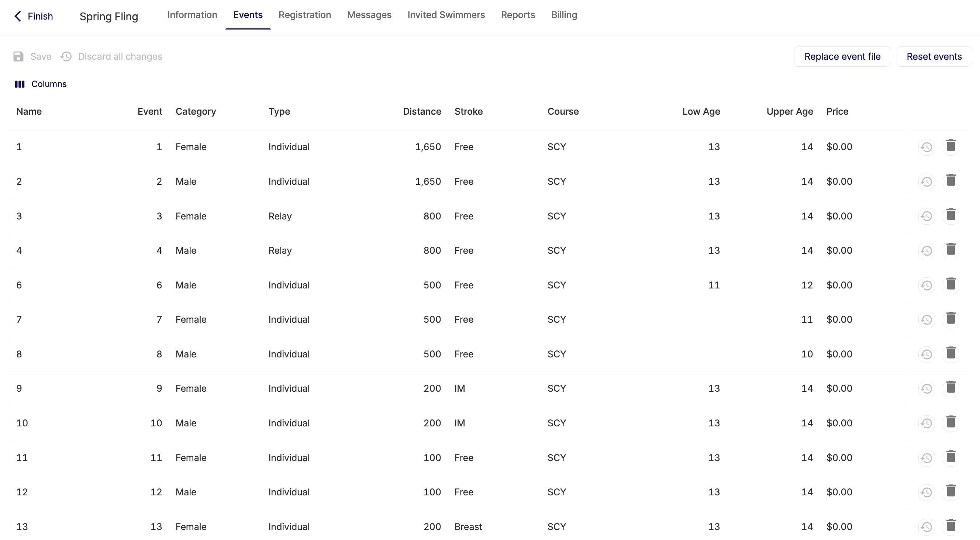This screenshot has height=540, width=980.
Task: Delete event 2 using trash icon
Action: tap(951, 181)
